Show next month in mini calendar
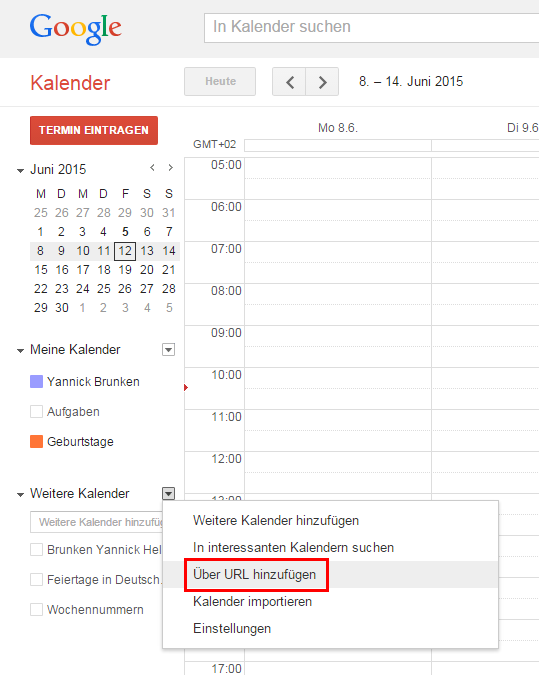This screenshot has width=539, height=675. click(170, 168)
